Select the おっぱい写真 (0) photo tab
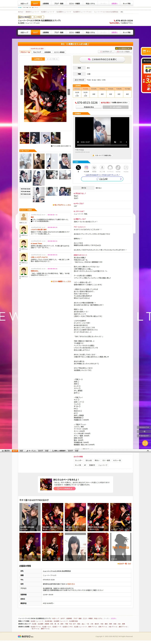This screenshot has width=151, height=644. (x=52, y=59)
